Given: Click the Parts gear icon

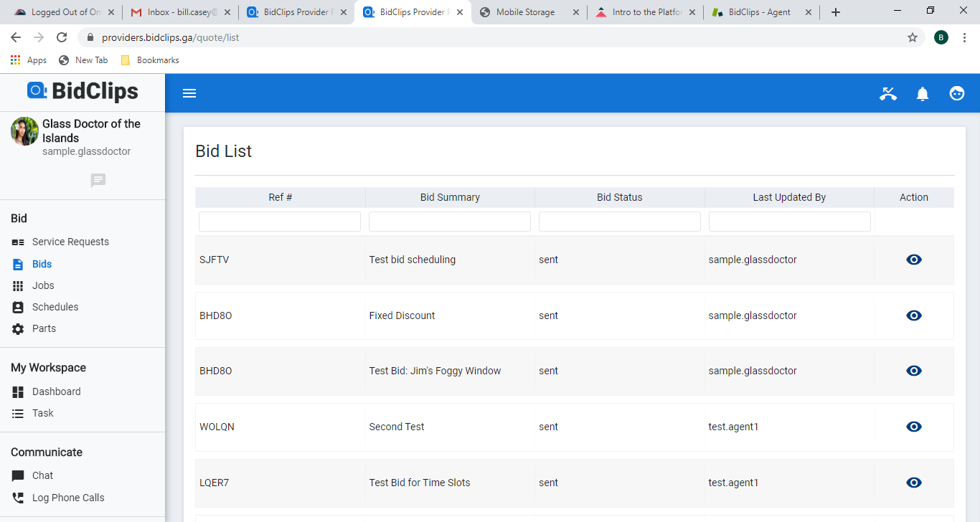Looking at the screenshot, I should tap(18, 329).
